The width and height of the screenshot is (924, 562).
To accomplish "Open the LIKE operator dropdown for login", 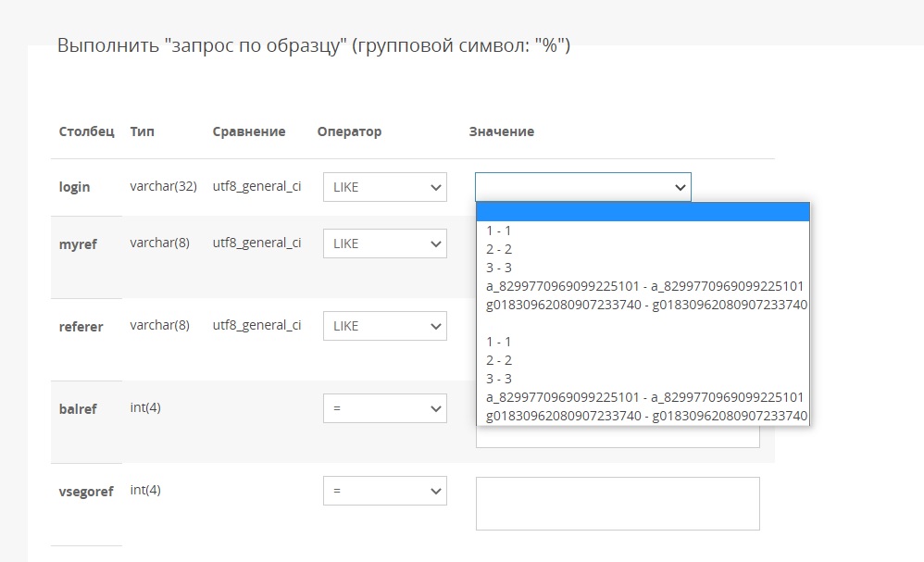I will click(384, 187).
